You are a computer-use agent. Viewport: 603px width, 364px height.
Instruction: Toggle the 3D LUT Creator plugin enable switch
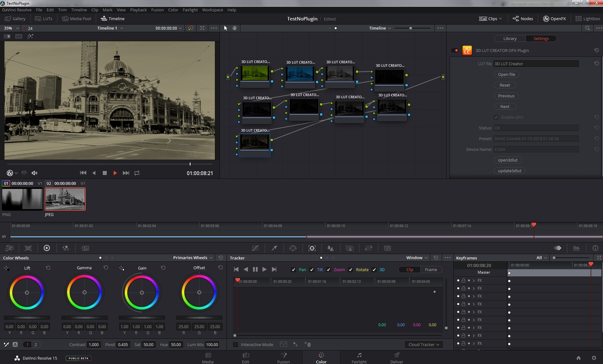455,50
